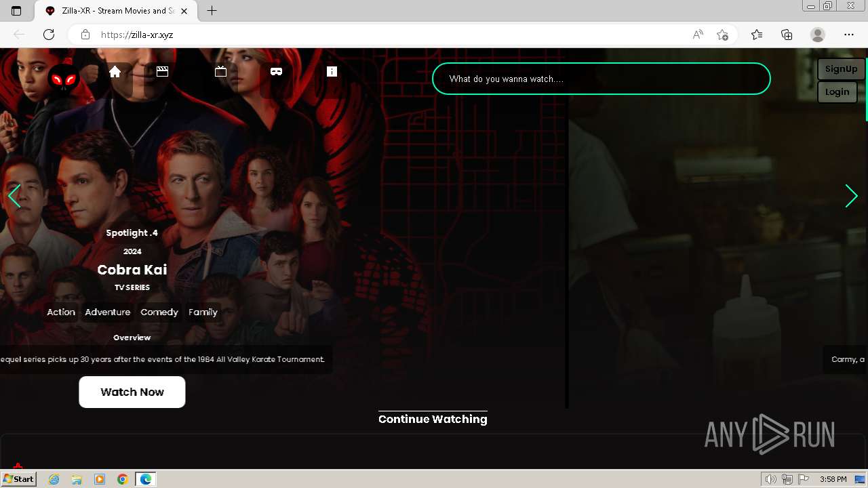Image resolution: width=868 pixels, height=488 pixels.
Task: Open browser Collections
Action: click(787, 35)
